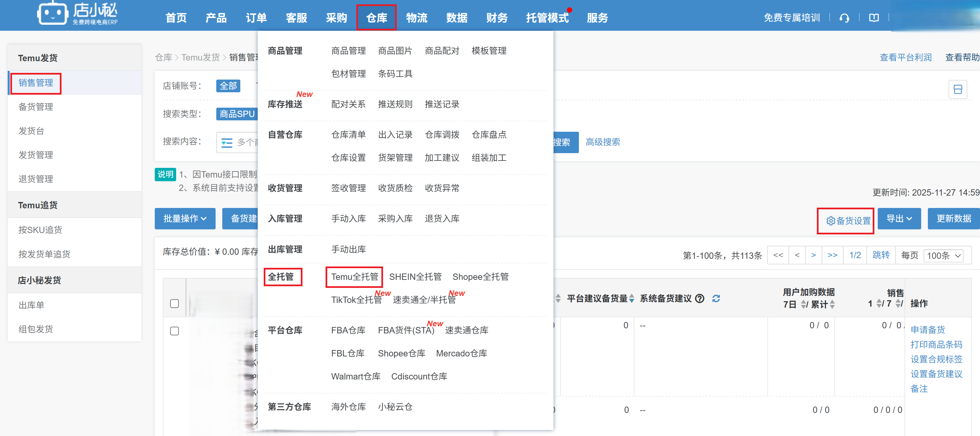Open the 查看平台利润 link
980x436 pixels.
tap(906, 57)
